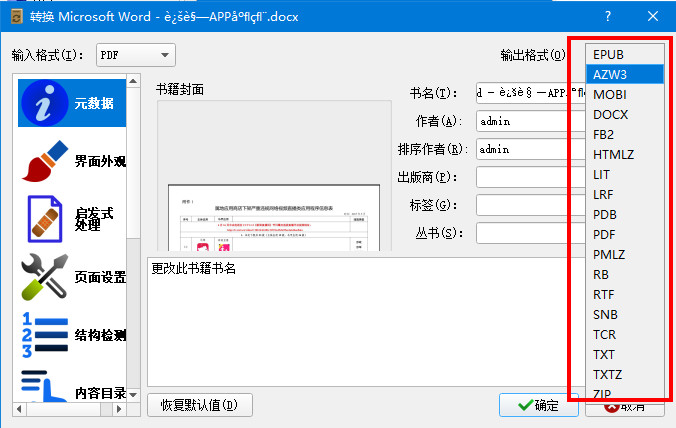
Task: Open the Table of Contents (内容目录) section
Action: tap(72, 386)
